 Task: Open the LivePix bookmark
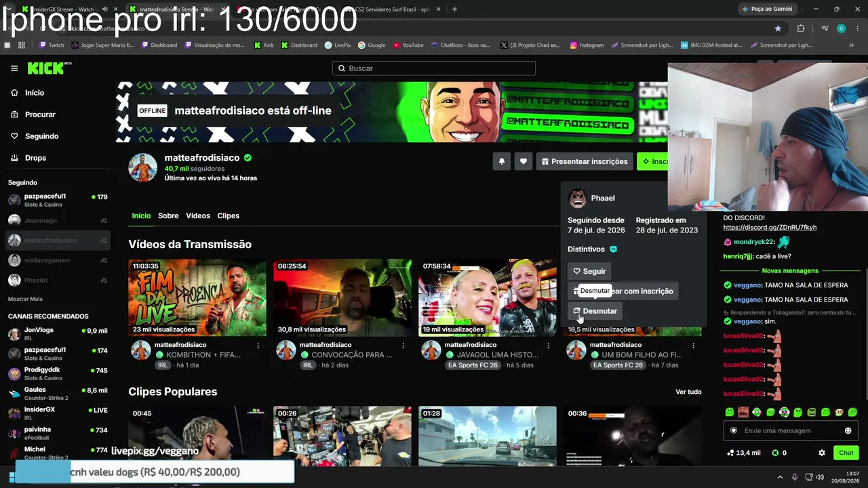[337, 45]
